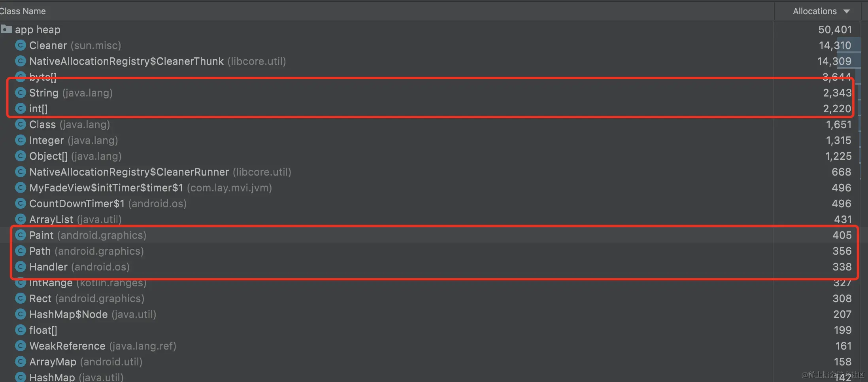Viewport: 868px width, 382px height.
Task: Click the class icon next to Paint
Action: (x=20, y=235)
